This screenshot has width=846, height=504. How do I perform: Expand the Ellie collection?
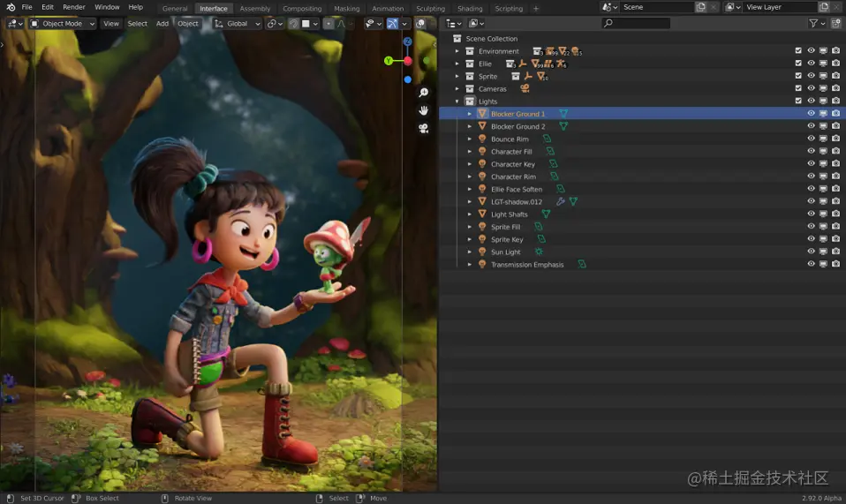[x=457, y=64]
